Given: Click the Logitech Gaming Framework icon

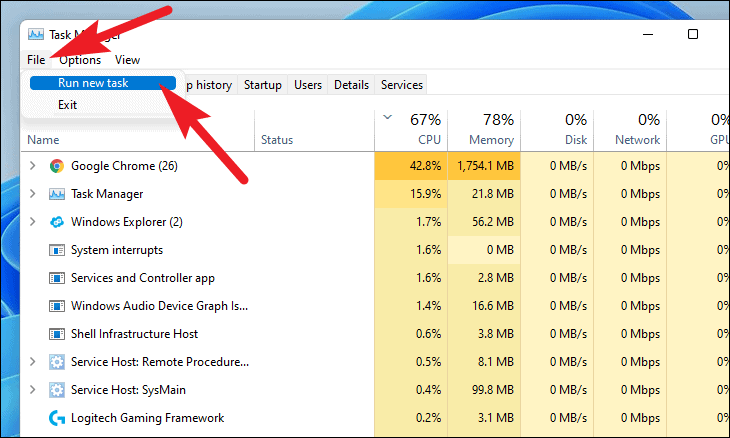Looking at the screenshot, I should [57, 418].
